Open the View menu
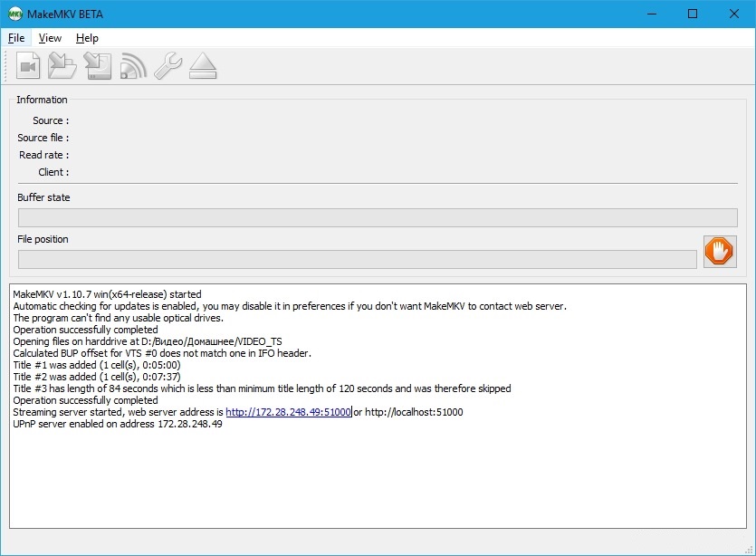This screenshot has width=756, height=556. tap(50, 38)
